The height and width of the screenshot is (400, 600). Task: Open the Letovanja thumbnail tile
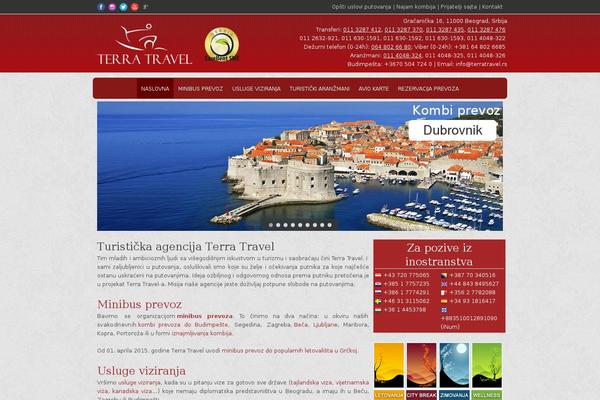click(389, 371)
